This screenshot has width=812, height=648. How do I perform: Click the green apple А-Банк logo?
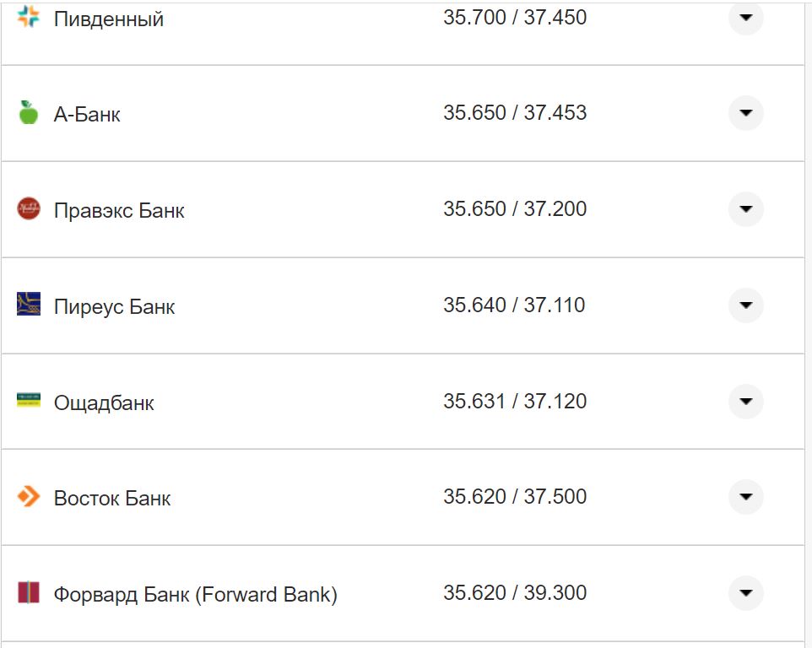(x=29, y=113)
